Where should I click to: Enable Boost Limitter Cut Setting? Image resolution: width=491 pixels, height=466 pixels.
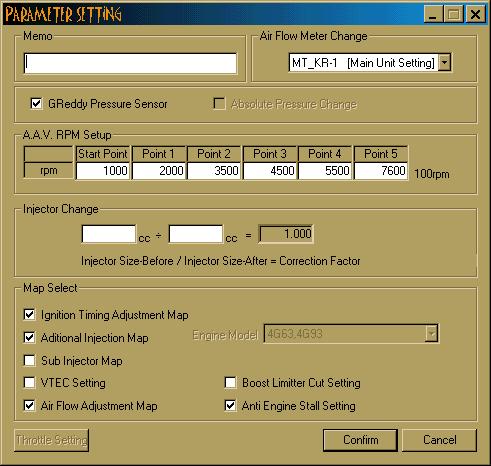pyautogui.click(x=230, y=382)
